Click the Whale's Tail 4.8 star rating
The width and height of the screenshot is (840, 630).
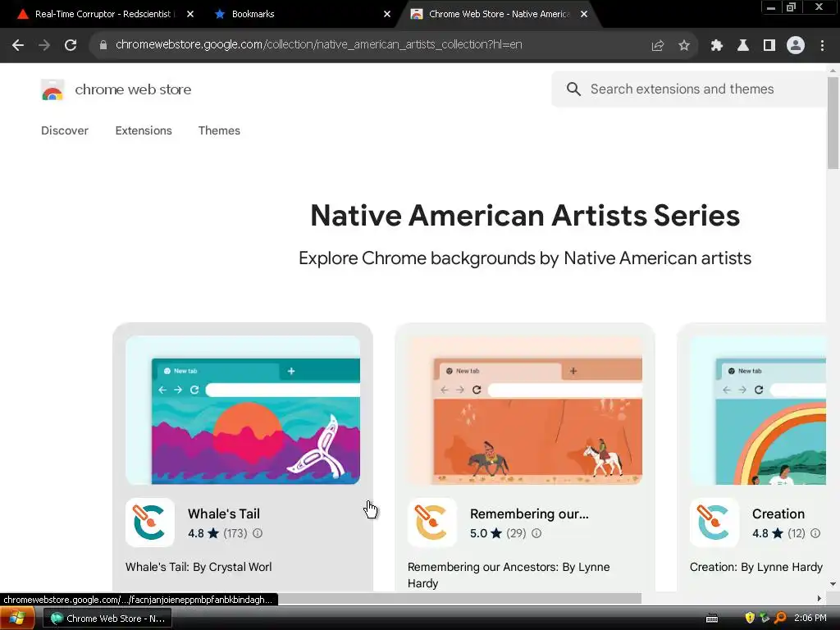pos(203,533)
